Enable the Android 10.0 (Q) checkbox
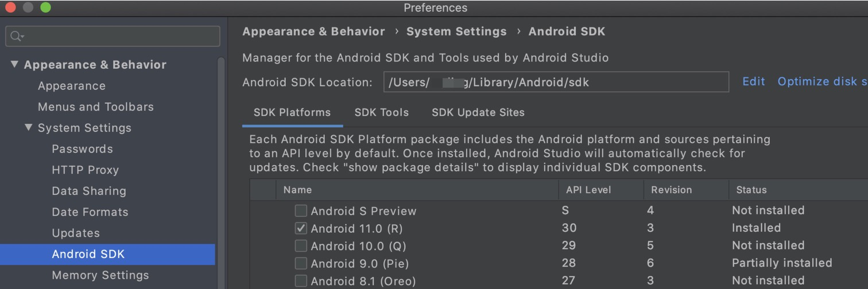This screenshot has width=868, height=289. [x=301, y=246]
